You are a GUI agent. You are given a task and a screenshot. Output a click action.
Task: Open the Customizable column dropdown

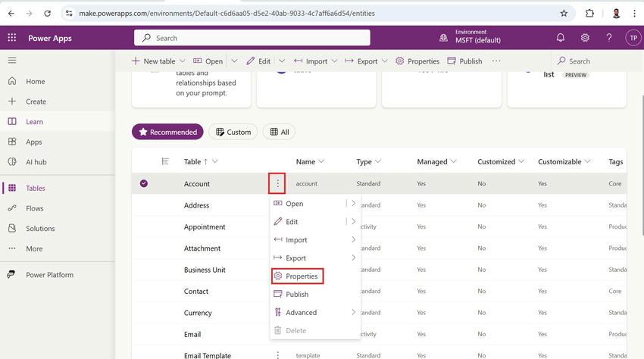(587, 161)
